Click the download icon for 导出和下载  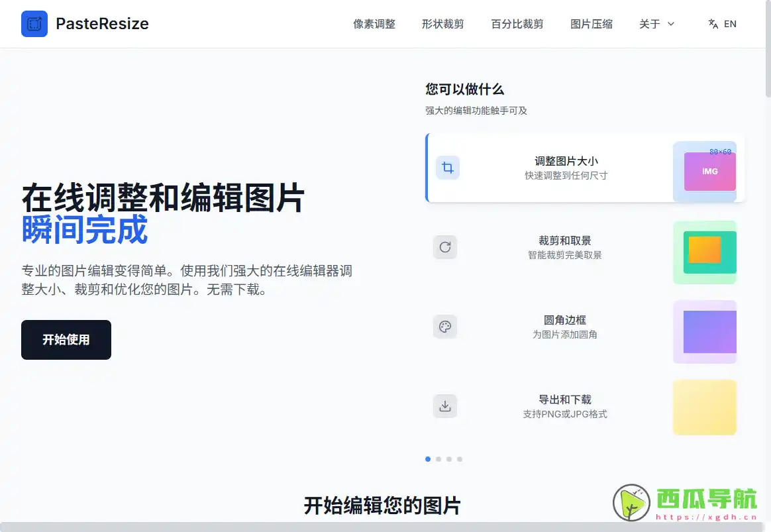point(444,406)
